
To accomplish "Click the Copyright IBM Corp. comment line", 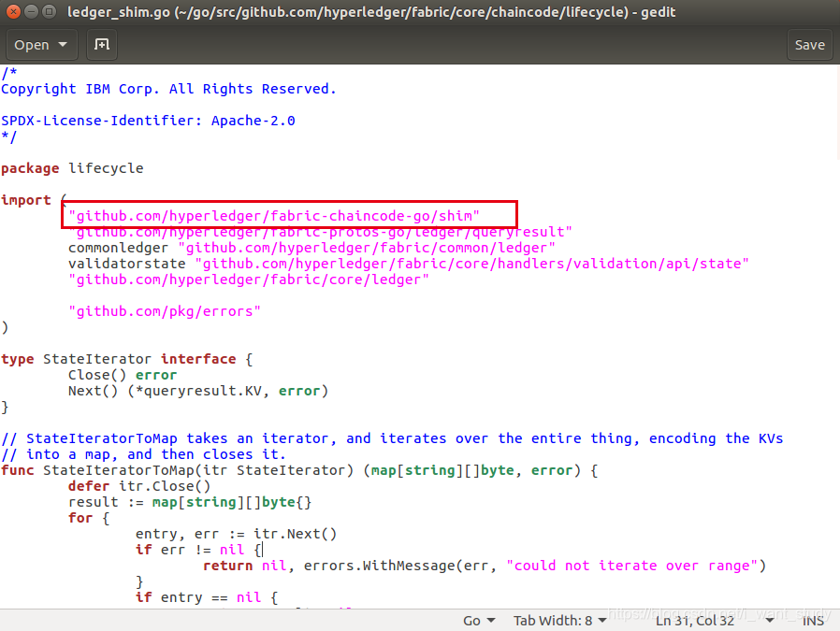I will click(x=168, y=89).
